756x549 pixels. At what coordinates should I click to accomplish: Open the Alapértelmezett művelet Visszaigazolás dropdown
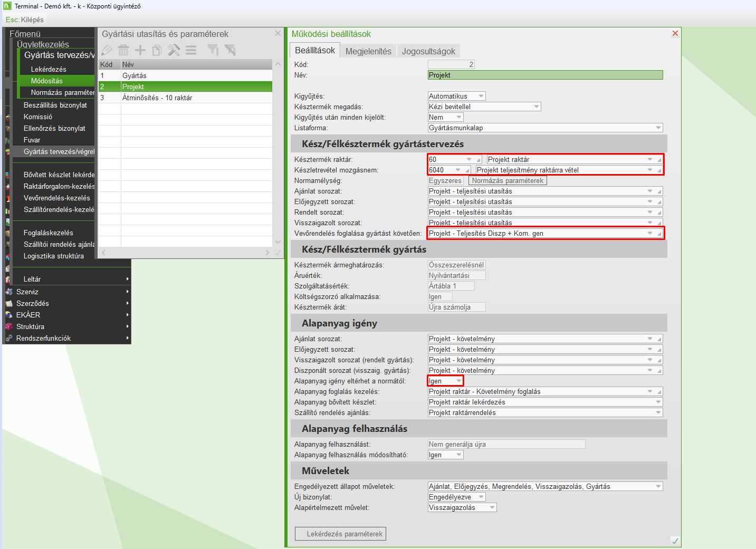pyautogui.click(x=492, y=507)
